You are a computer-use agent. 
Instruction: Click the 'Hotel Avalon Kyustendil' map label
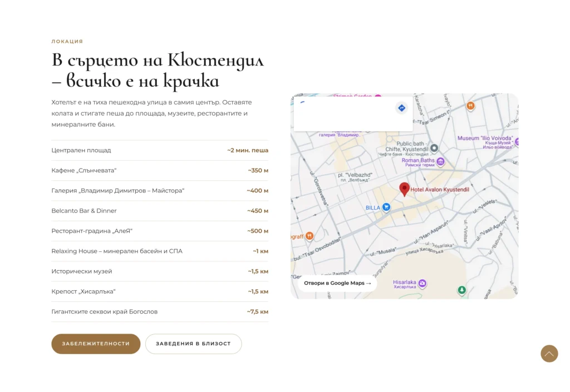coord(440,190)
